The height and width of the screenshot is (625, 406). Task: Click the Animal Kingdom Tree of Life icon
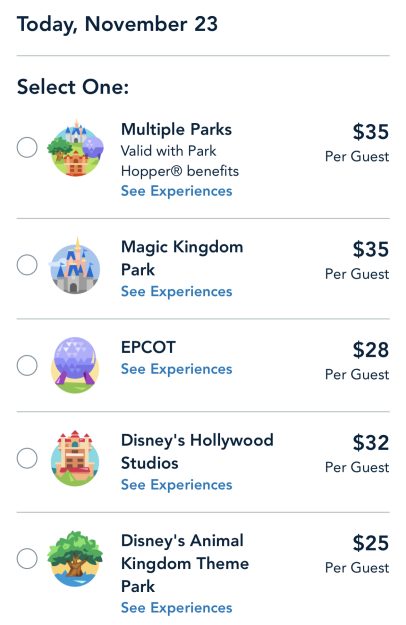75,559
